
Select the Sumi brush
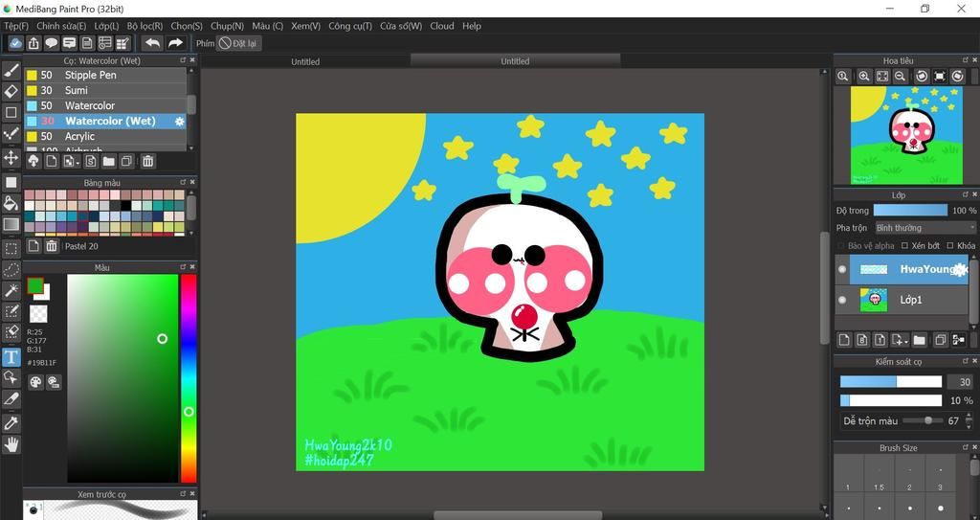tap(105, 90)
